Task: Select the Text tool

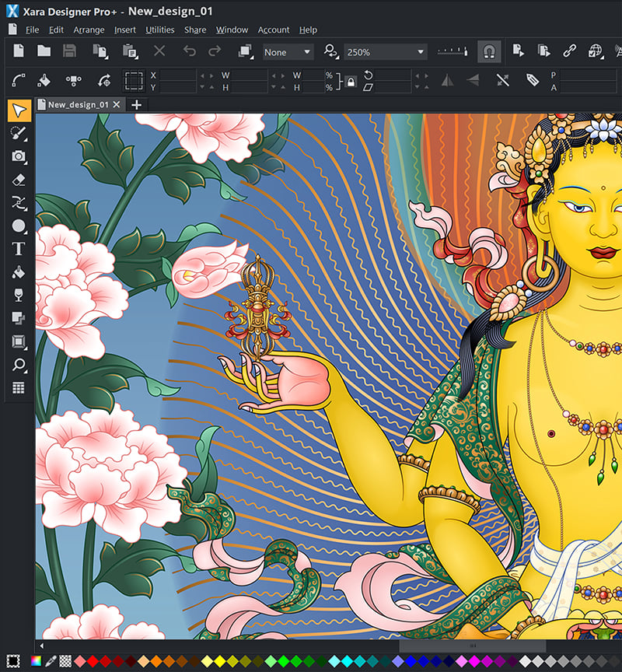Action: (17, 248)
